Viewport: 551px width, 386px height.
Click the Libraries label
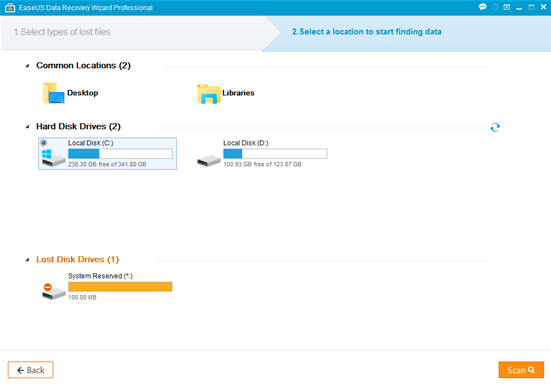pos(238,93)
